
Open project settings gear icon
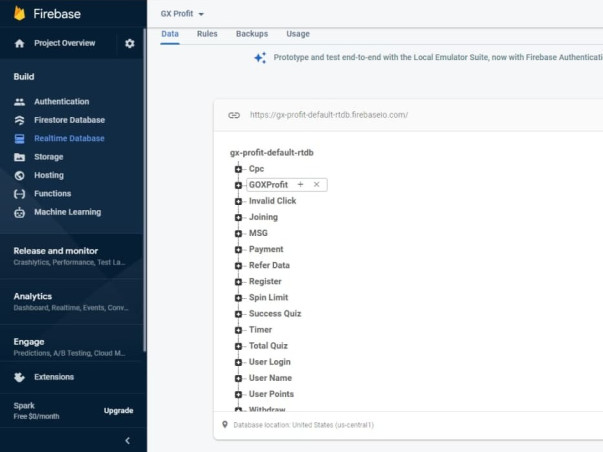130,43
